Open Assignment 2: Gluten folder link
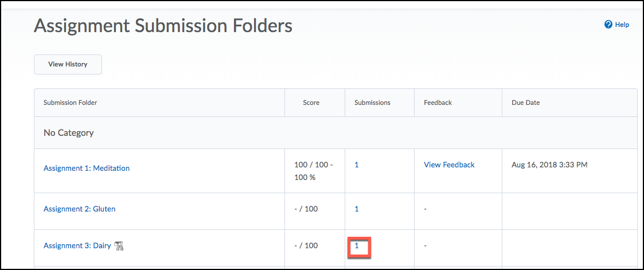Viewport: 644px width, 270px height. point(79,209)
